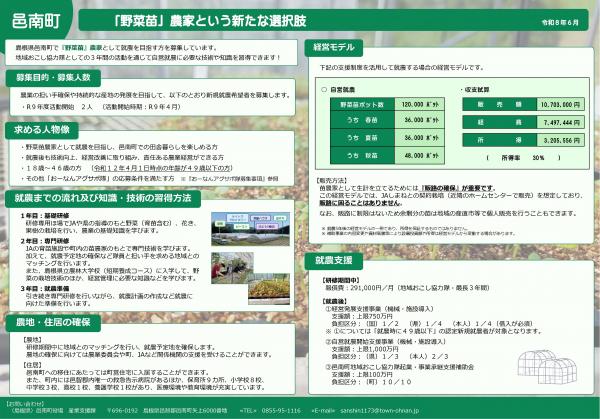Click the postal code 〒696-0192 in footer

click(x=122, y=411)
